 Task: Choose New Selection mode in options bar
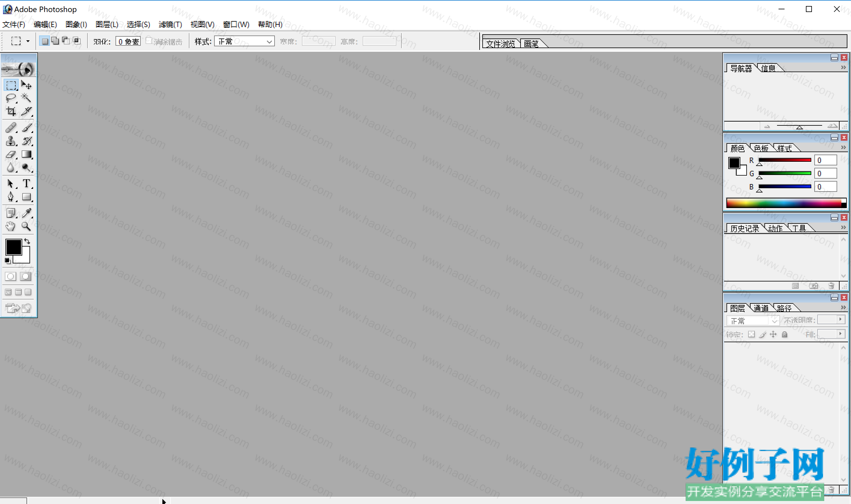45,41
